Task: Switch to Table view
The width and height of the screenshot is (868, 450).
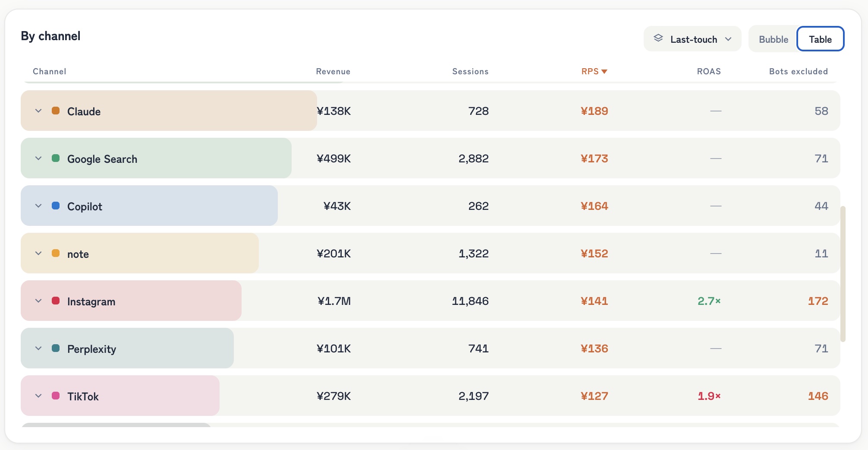Action: [x=820, y=39]
